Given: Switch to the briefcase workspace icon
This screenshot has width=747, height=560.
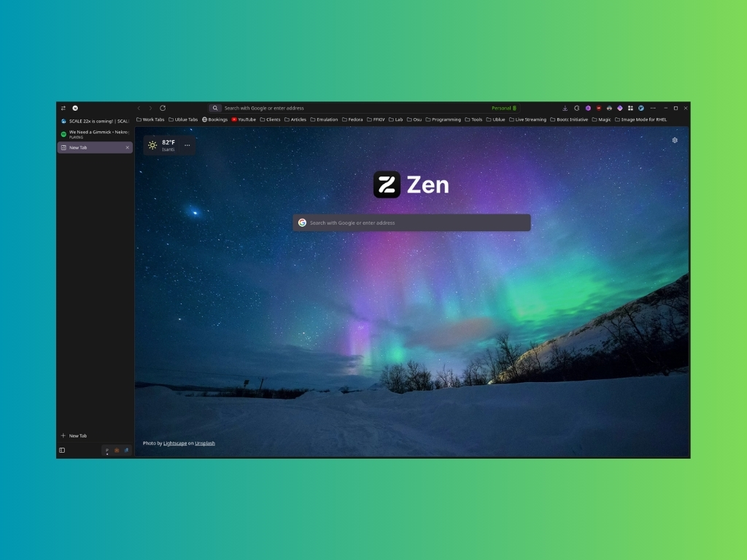Looking at the screenshot, I should [117, 450].
